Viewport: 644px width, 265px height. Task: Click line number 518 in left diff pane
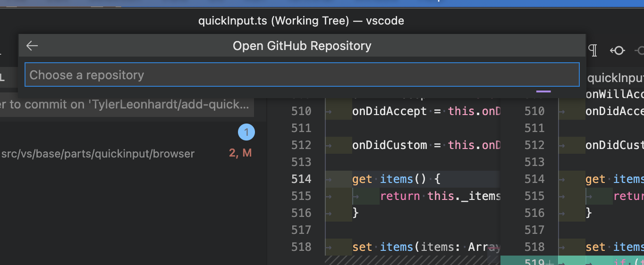coord(301,247)
